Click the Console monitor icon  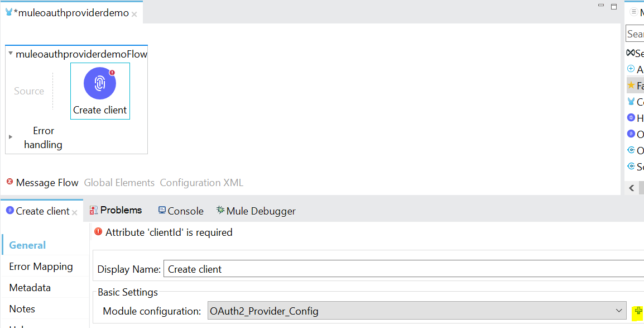point(162,211)
